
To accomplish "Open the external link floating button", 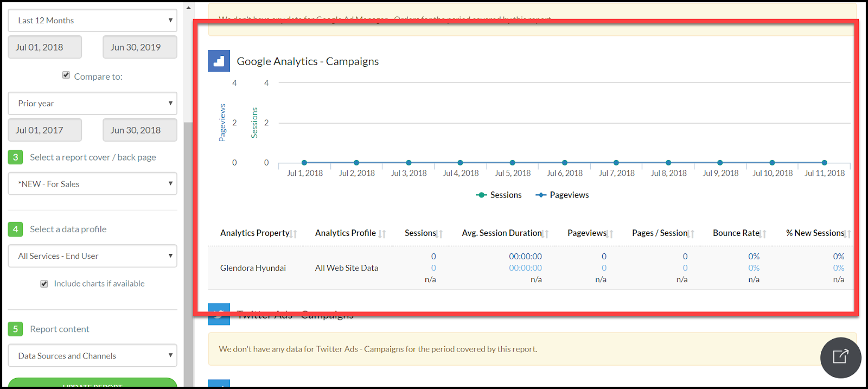I will tap(840, 358).
